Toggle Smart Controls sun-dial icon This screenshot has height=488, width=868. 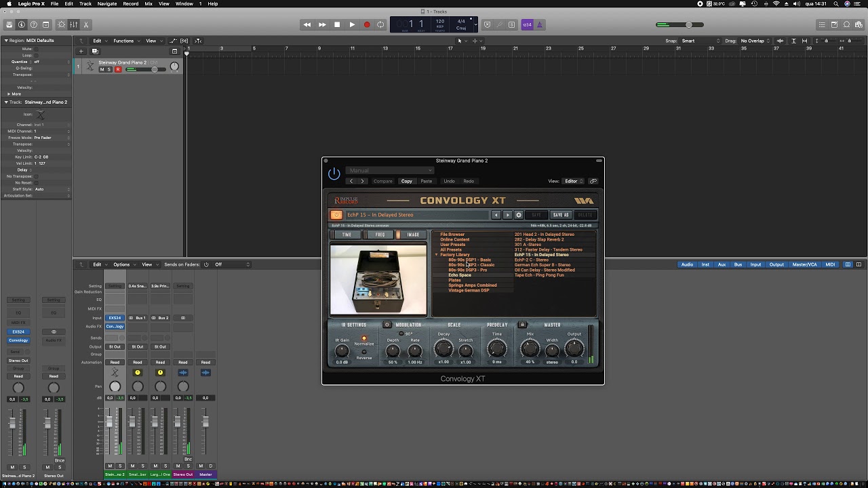pyautogui.click(x=62, y=25)
